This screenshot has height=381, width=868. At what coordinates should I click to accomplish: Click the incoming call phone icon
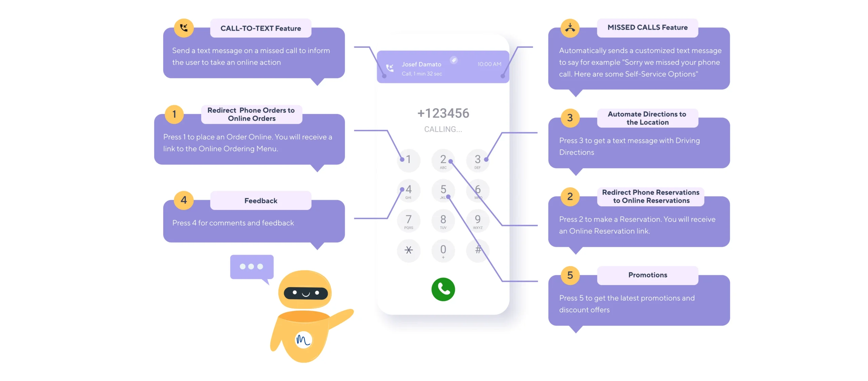[x=390, y=68]
